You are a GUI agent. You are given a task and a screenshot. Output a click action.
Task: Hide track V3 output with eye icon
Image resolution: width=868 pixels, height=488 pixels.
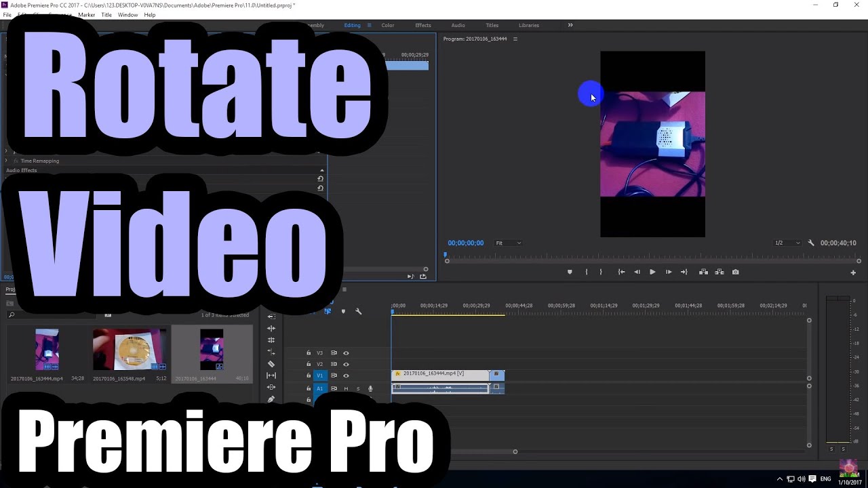tap(346, 353)
